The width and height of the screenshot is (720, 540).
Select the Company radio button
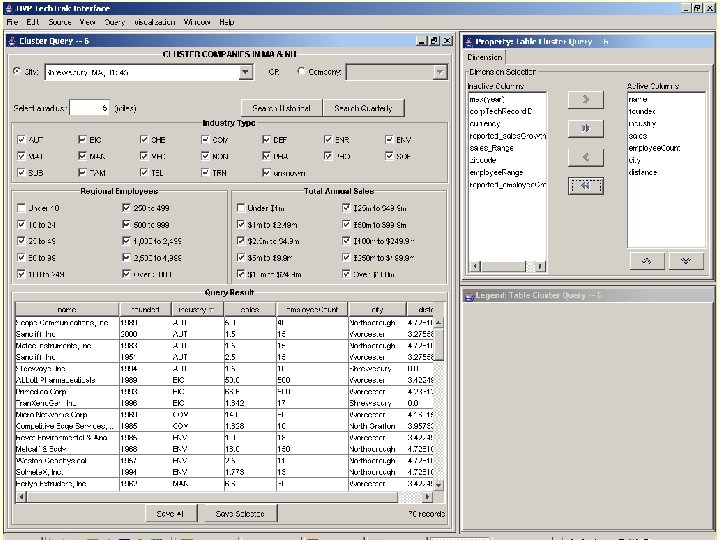(x=301, y=72)
